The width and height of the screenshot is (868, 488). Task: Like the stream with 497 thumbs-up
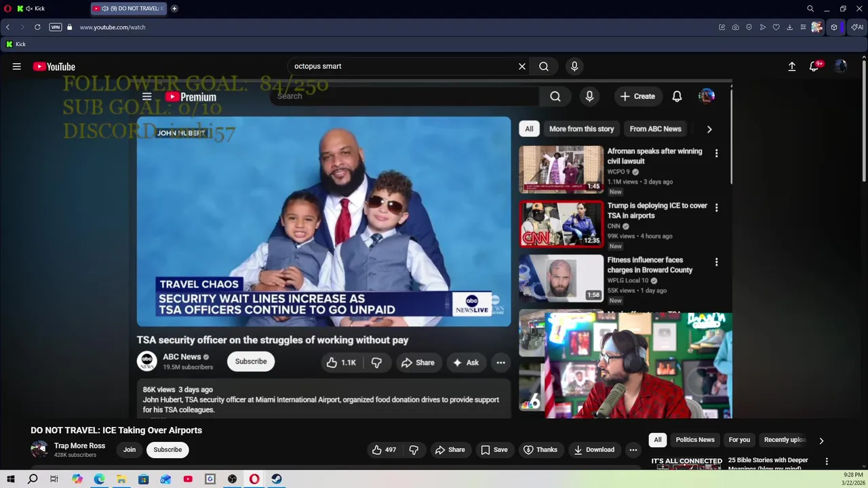click(384, 449)
